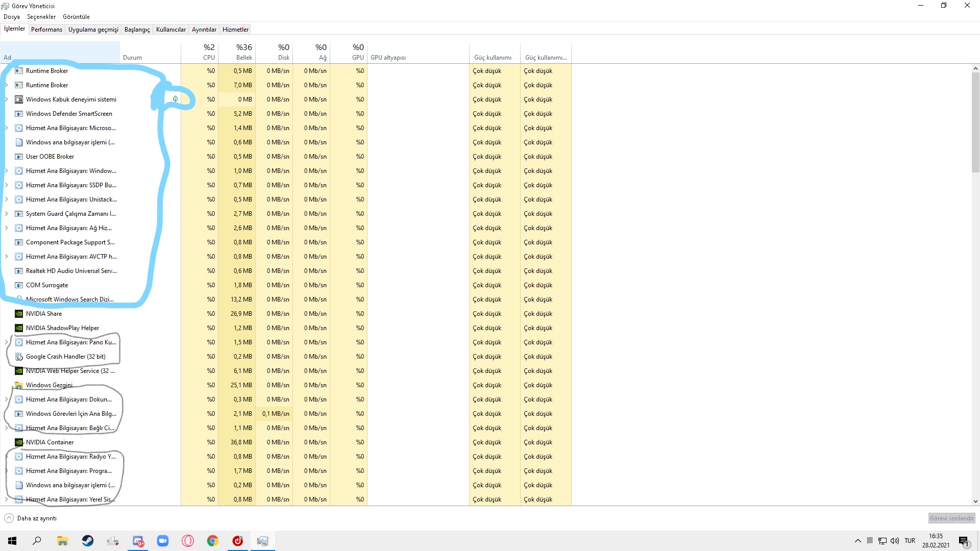This screenshot has width=980, height=551.
Task: Expand the Windows Kabuk deneyimi sistemi row
Action: click(x=7, y=99)
